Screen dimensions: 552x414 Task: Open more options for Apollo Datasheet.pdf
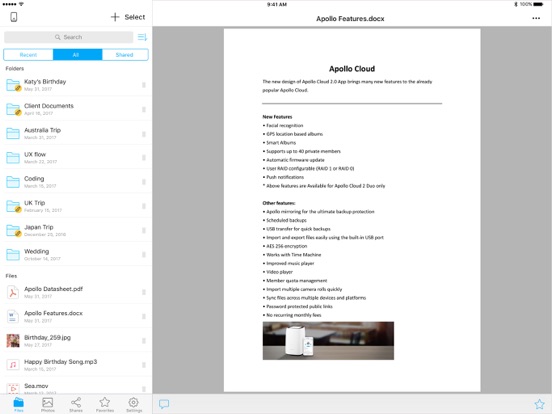point(144,292)
